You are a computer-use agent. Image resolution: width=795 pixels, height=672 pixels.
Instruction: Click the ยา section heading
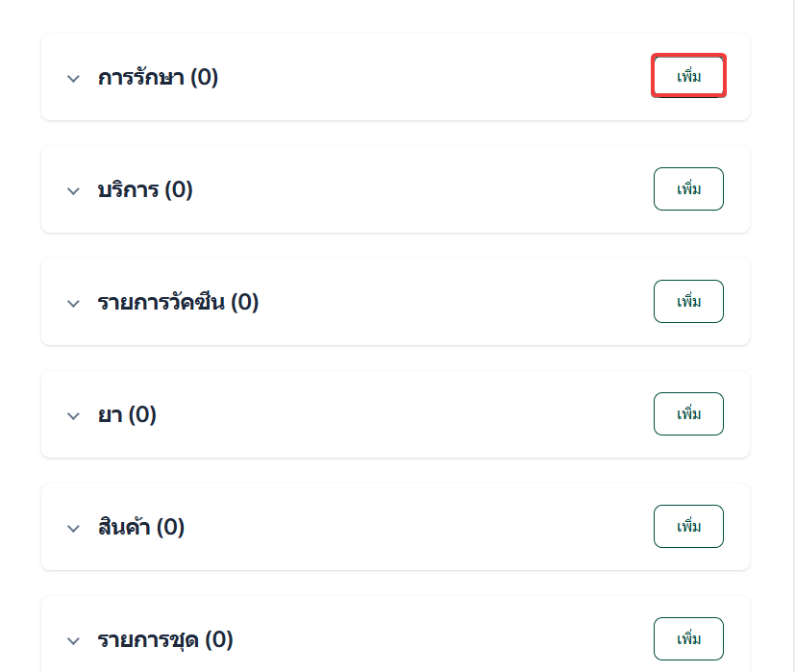111,415
